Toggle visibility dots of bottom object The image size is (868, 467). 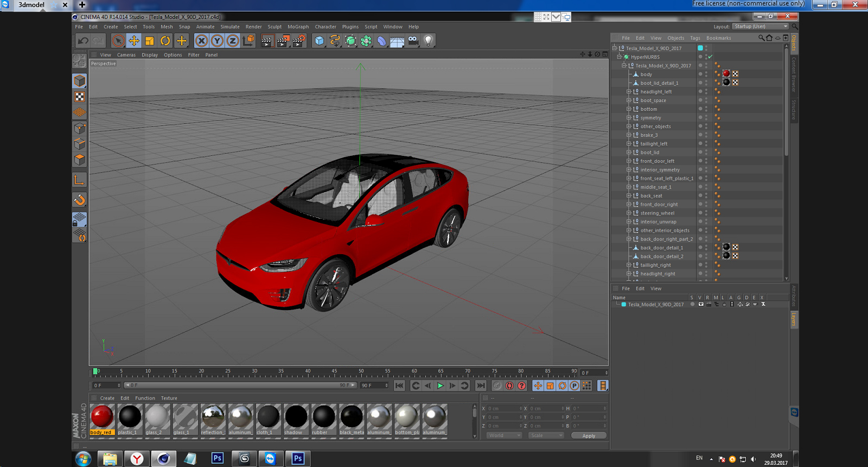[x=706, y=109]
